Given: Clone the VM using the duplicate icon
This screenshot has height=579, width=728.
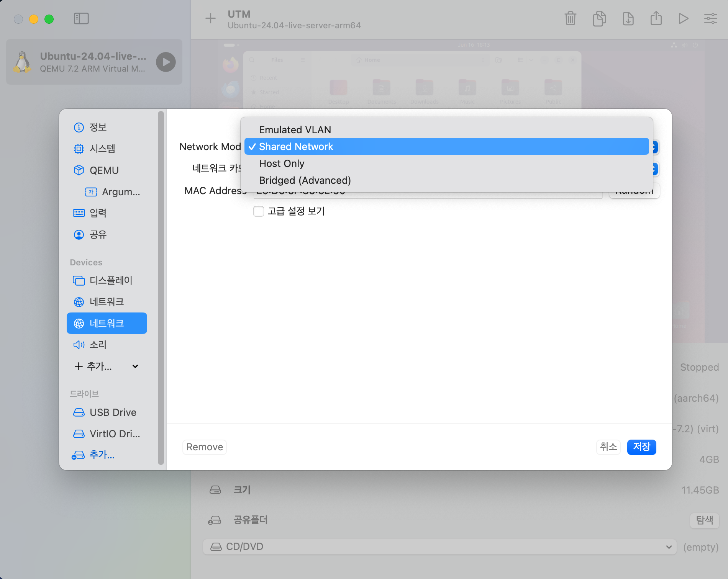Looking at the screenshot, I should [x=599, y=18].
